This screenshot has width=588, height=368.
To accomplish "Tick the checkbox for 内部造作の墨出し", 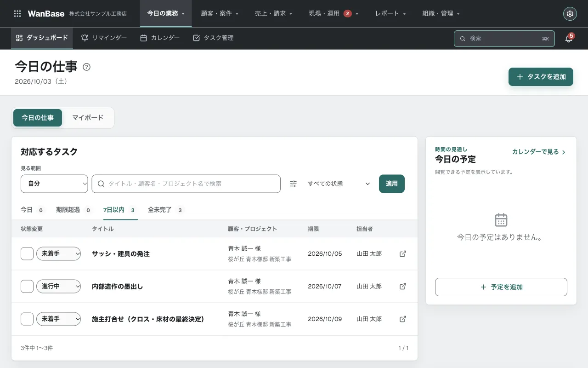I will [27, 286].
